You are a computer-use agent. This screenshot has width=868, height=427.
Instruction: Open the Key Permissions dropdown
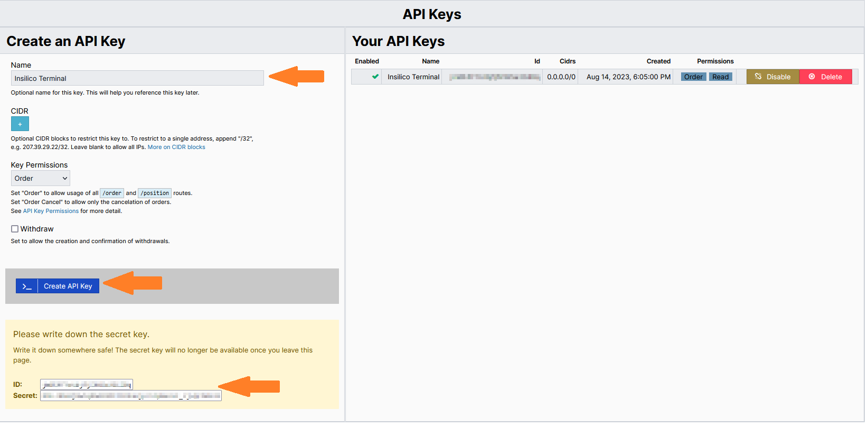click(40, 179)
